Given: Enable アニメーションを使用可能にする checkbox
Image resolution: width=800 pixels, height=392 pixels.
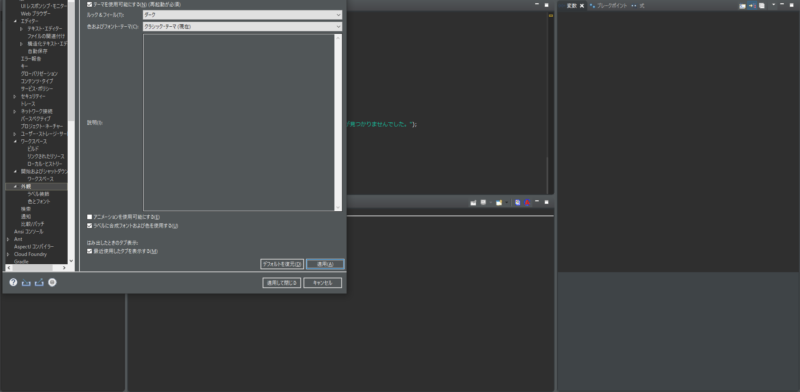Looking at the screenshot, I should [x=90, y=217].
